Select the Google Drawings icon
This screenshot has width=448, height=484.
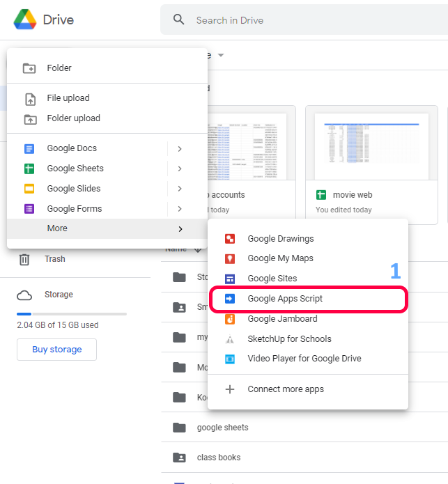(x=230, y=239)
